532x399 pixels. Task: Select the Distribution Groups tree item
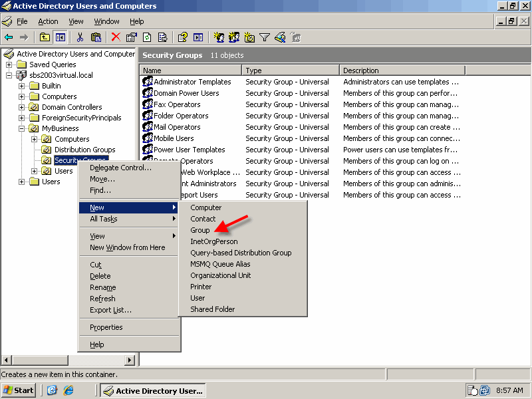(x=85, y=150)
